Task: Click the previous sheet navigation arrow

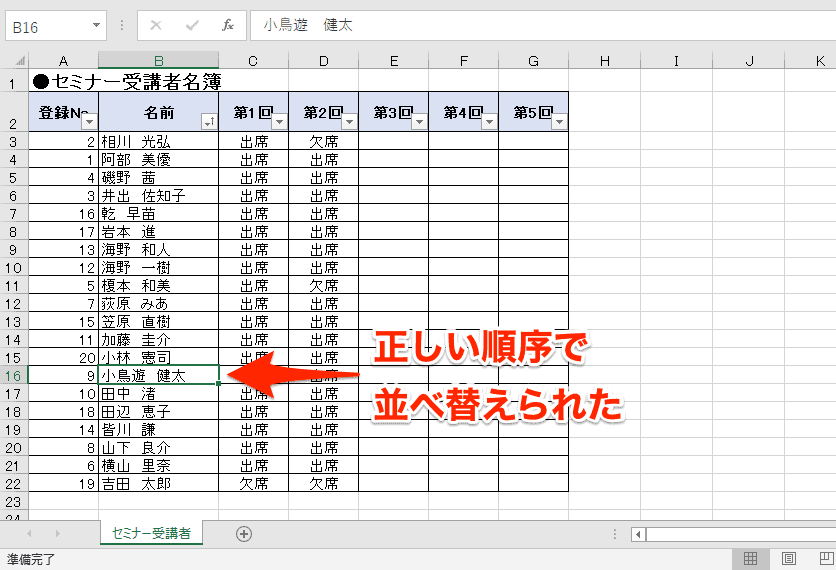Action: [x=29, y=534]
